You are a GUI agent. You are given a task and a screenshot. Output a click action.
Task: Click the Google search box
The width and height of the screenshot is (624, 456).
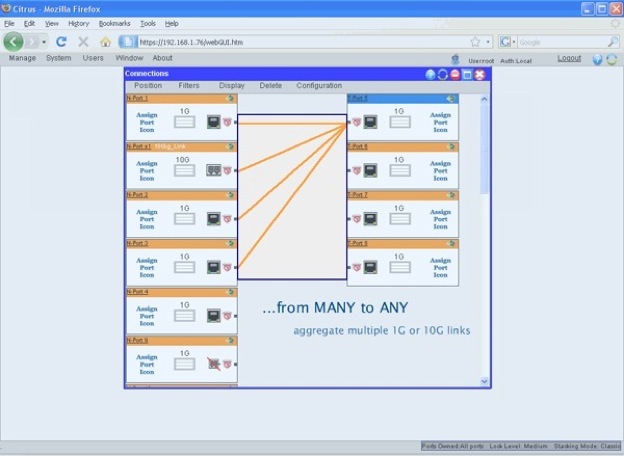tap(562, 42)
